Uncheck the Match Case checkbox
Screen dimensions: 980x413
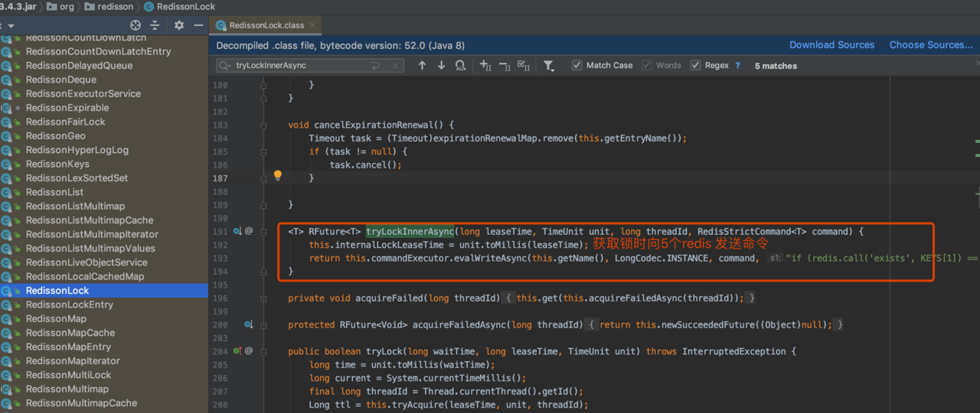coord(577,66)
